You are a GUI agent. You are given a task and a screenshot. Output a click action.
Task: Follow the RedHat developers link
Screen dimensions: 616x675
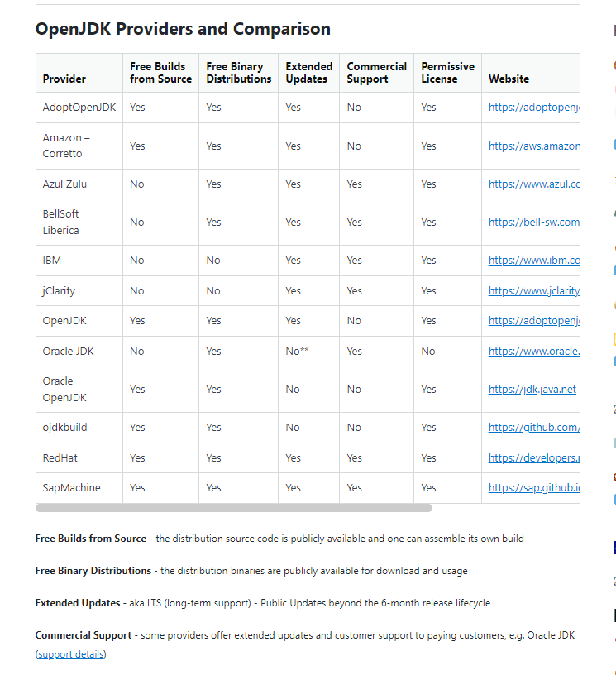(534, 458)
